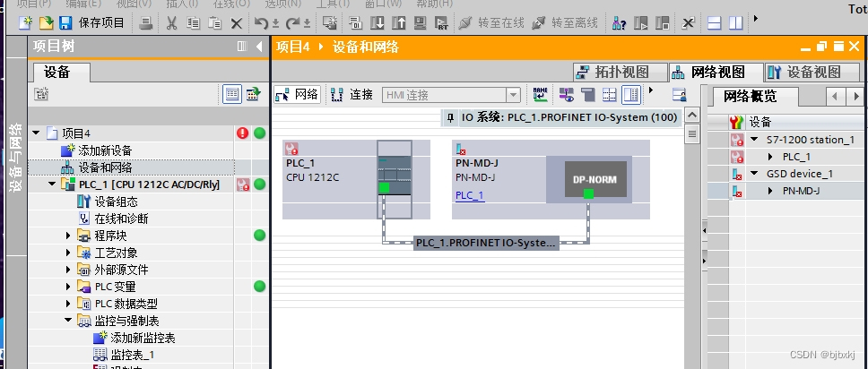
Task: Click the New project icon
Action: (x=25, y=22)
